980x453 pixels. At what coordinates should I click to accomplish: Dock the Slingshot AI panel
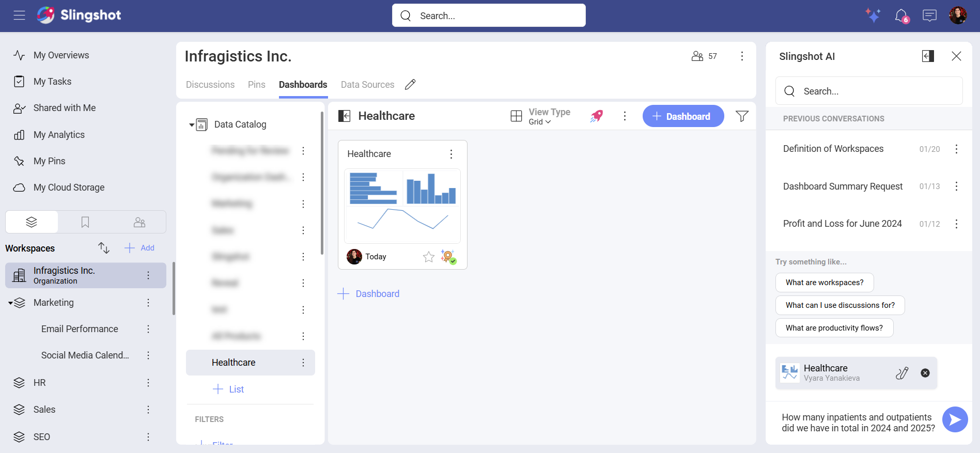928,56
